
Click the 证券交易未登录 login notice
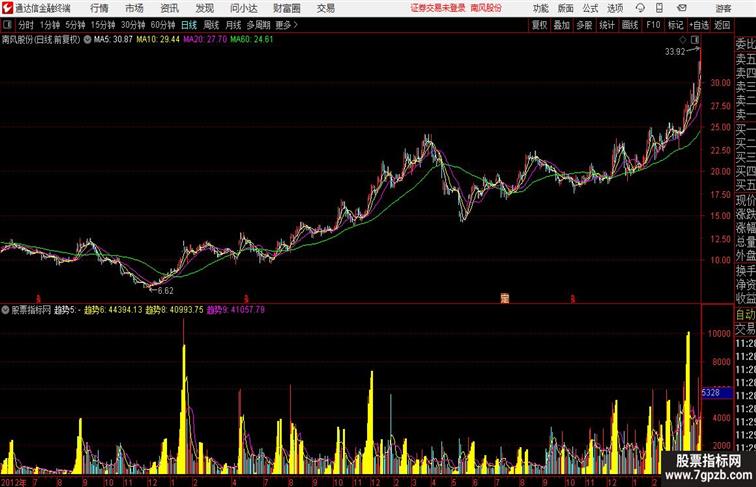(x=438, y=8)
